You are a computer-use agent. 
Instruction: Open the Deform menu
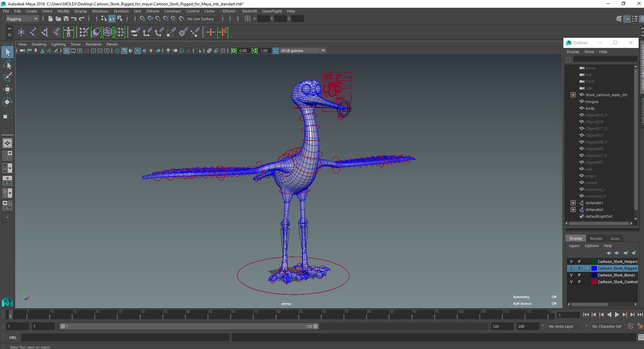(x=152, y=11)
